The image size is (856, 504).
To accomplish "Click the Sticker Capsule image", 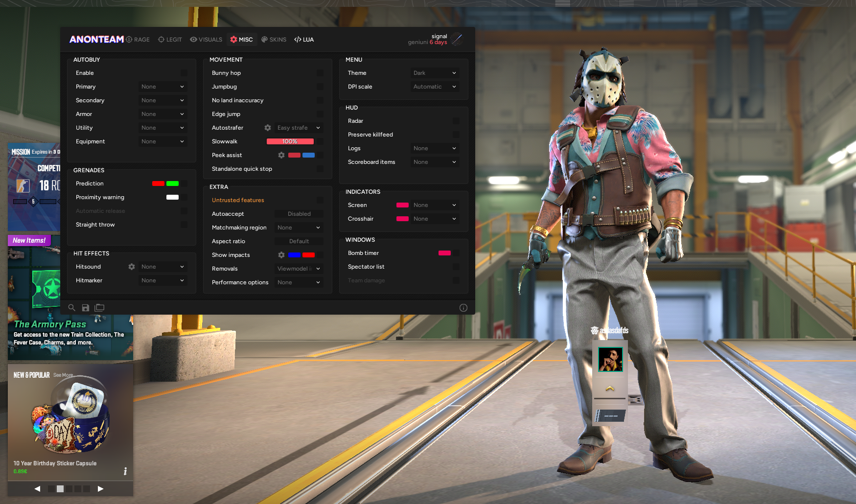I will point(71,416).
